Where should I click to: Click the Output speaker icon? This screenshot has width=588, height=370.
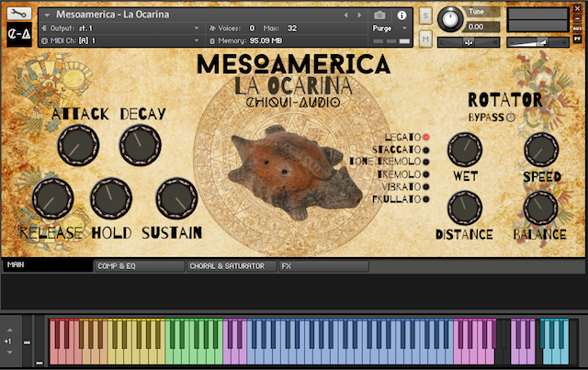44,28
